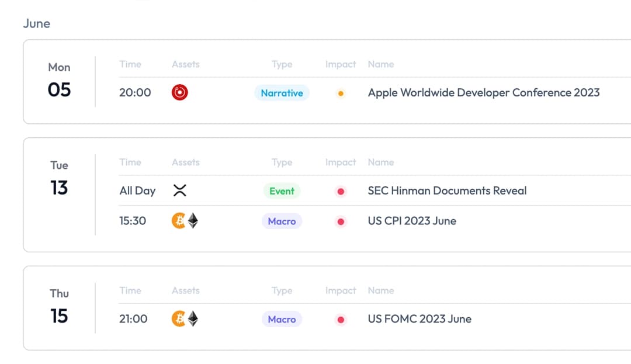This screenshot has width=631, height=364.
Task: Click the Bitcoin icon in US FOMC row
Action: [x=179, y=318]
